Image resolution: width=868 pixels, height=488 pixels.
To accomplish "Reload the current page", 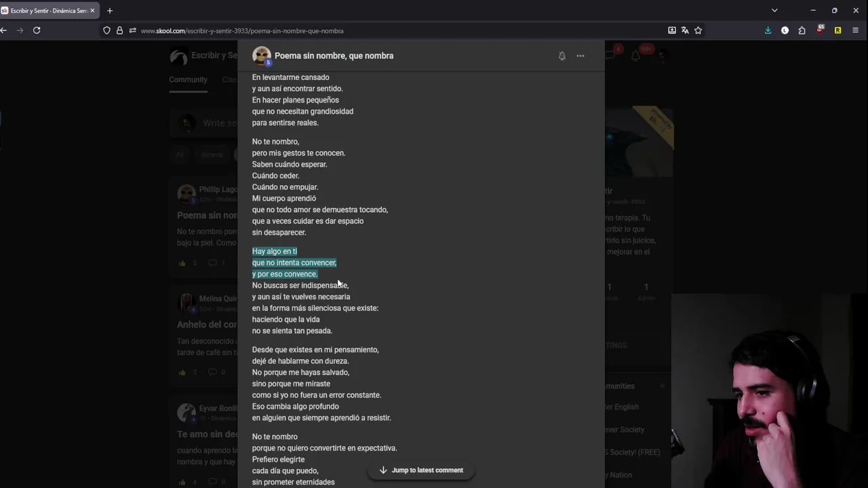I will [37, 30].
